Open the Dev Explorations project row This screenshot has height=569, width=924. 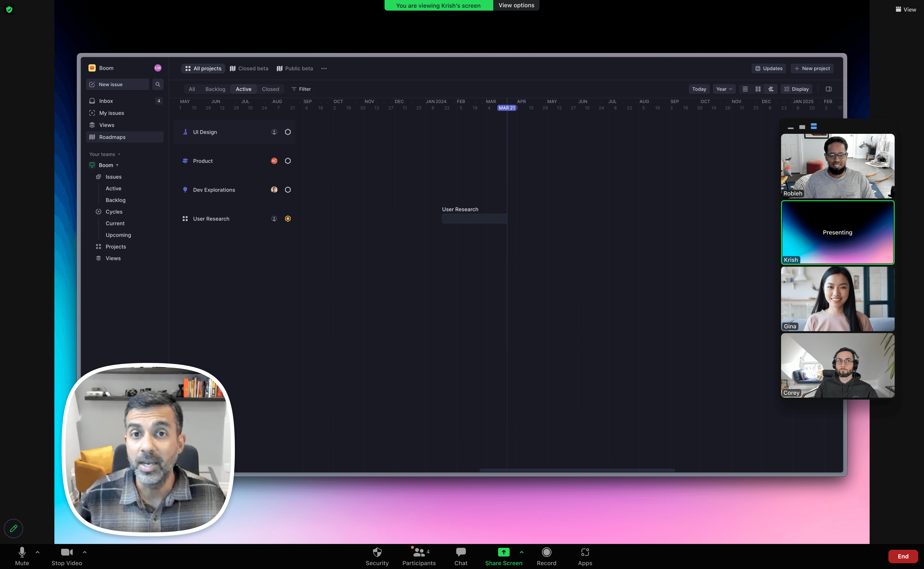(234, 190)
